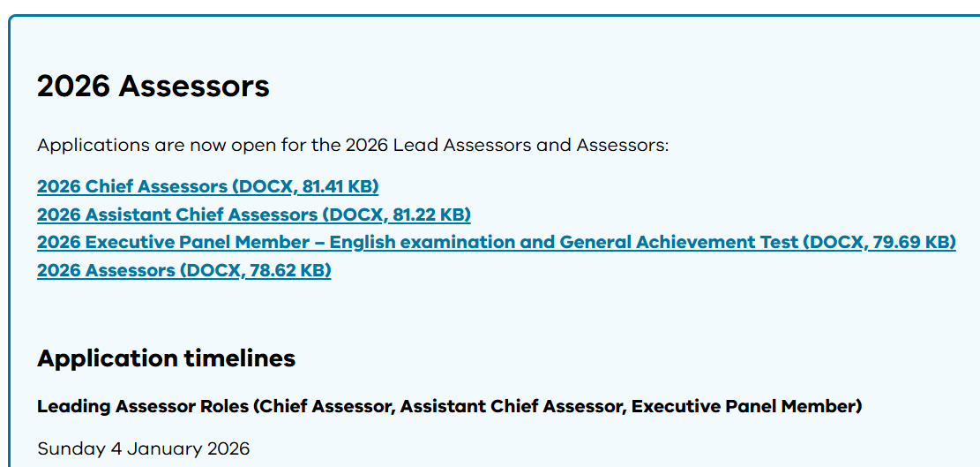Click the "Applications are now open" intro sentence
Screen dimensions: 980x467
point(353,145)
